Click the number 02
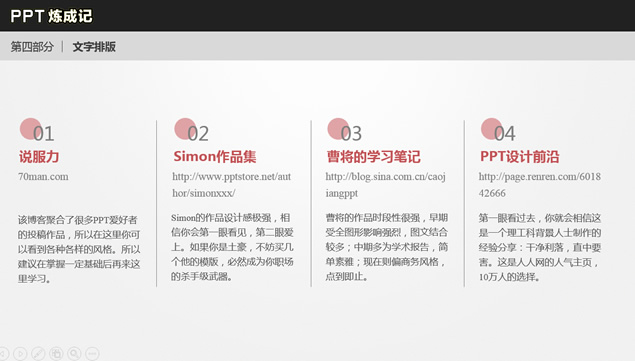Screen dimensions: 635x361 [198, 134]
